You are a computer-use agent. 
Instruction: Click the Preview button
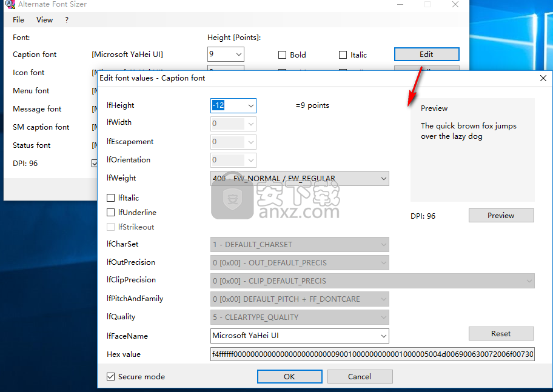[x=501, y=216]
